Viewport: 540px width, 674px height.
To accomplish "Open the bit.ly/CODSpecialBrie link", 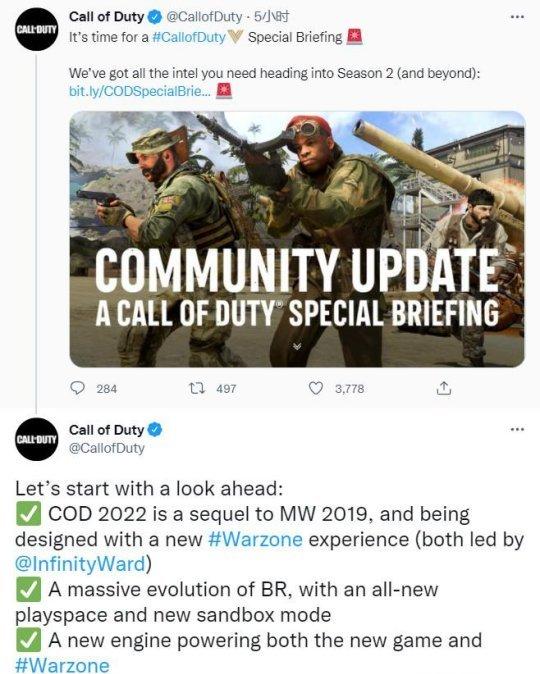I will [x=140, y=91].
